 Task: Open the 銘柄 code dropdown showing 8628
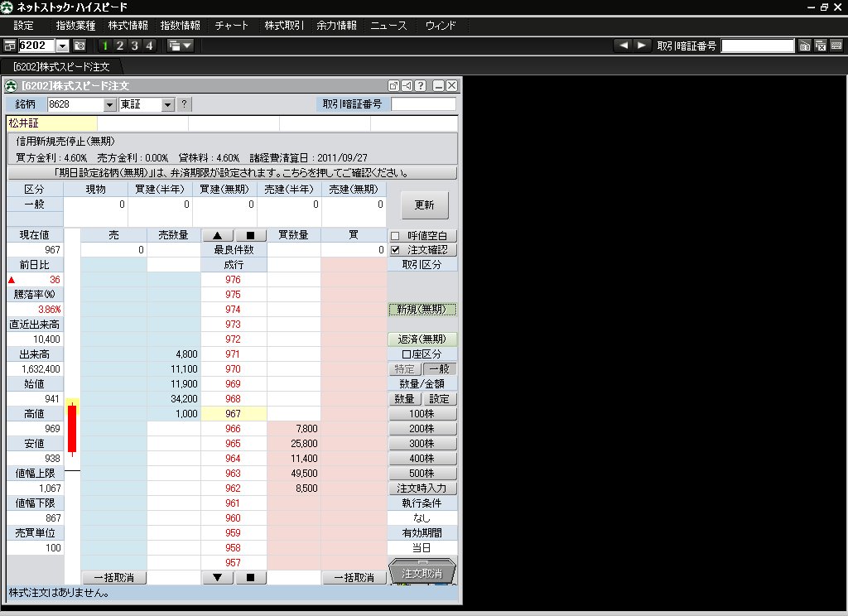tap(109, 104)
